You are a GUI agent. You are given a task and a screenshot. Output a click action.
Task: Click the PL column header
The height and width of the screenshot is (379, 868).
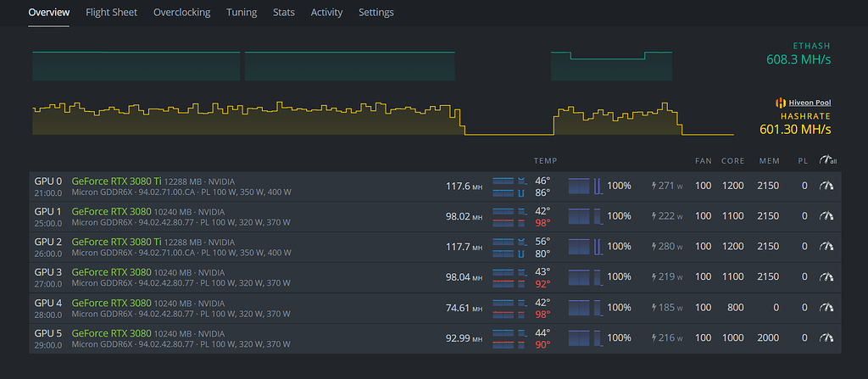pos(803,161)
